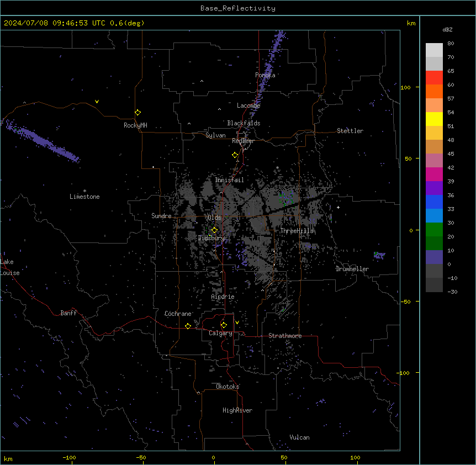The image size is (476, 465).
Task: Pick the yellow 54 dBZ legend swatch
Action: 434,119
